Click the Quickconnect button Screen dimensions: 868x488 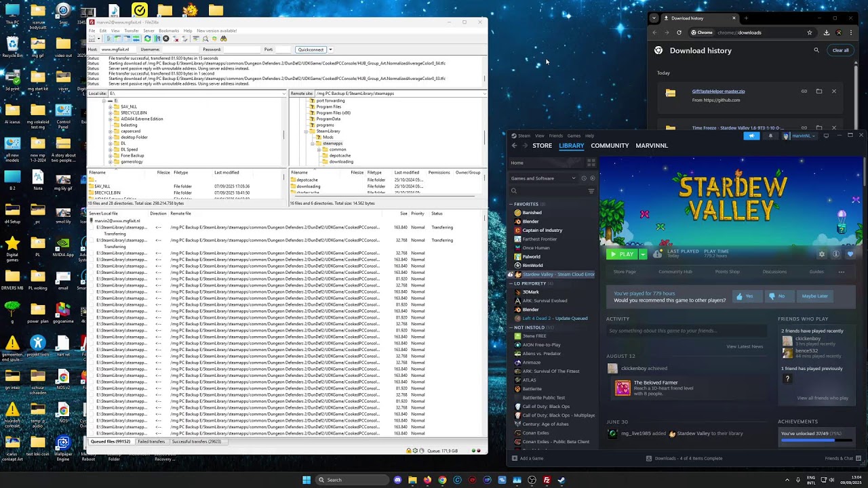point(311,49)
